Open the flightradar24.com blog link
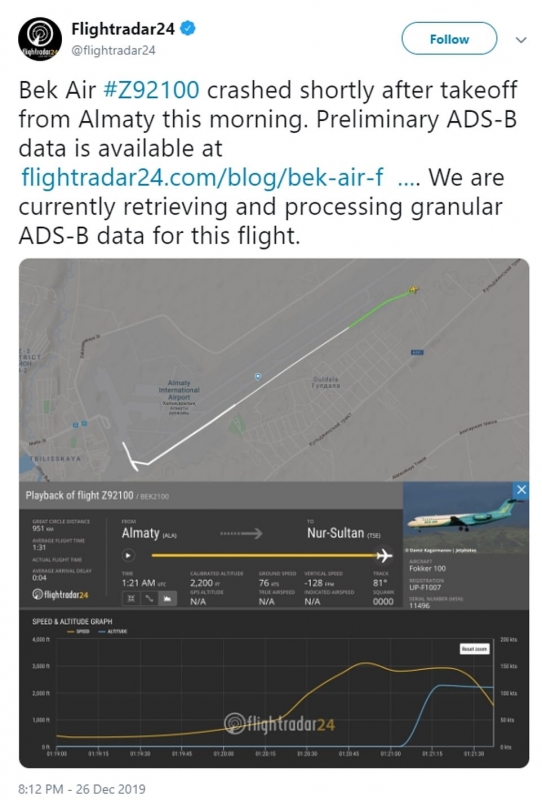The image size is (542, 800). click(202, 178)
